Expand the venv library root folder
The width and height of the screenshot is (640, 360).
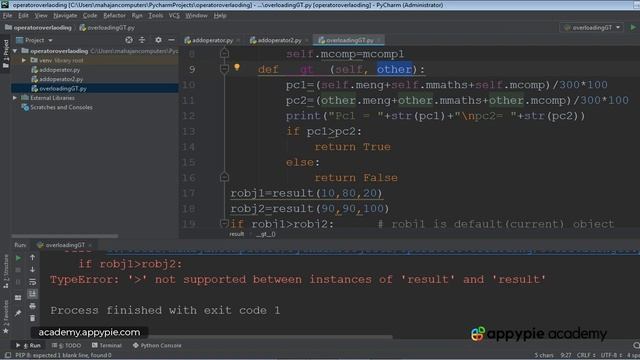24,60
